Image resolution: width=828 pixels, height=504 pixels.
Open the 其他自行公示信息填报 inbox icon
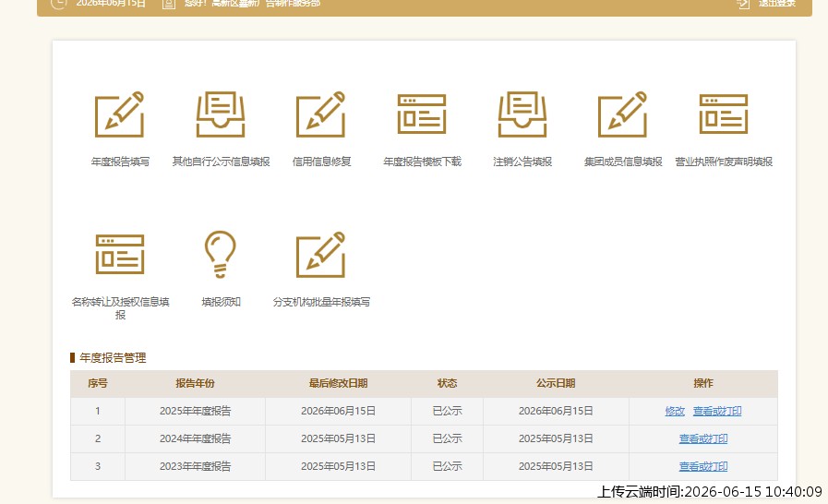(221, 114)
